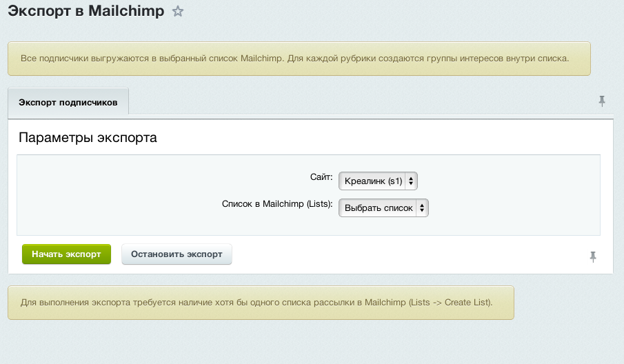624x364 pixels.
Task: Open the Сайт dropdown showing Креалинк (s1)
Action: click(378, 181)
